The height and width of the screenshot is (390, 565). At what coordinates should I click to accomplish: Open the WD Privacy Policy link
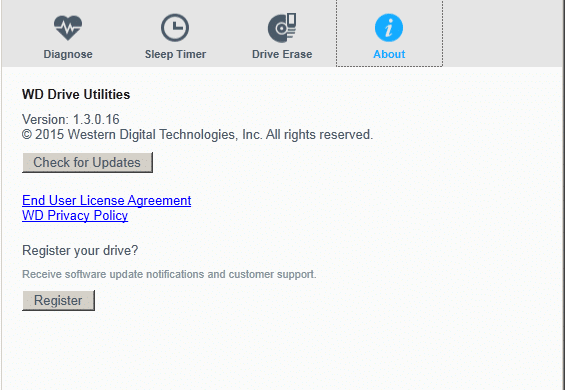tap(75, 216)
